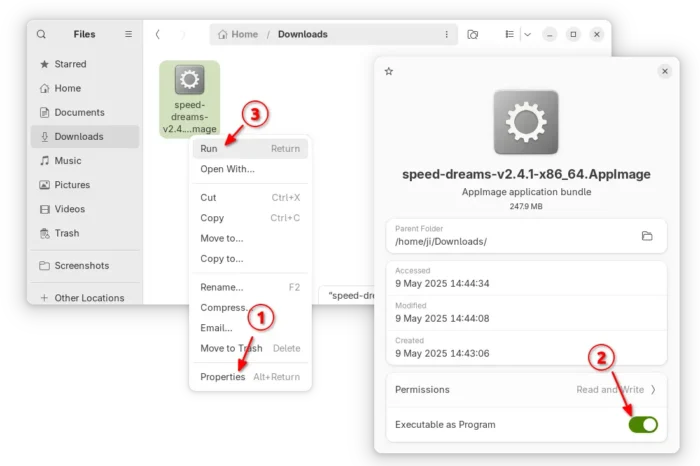The width and height of the screenshot is (700, 466).
Task: Click the search folder icon in header
Action: coord(472,34)
